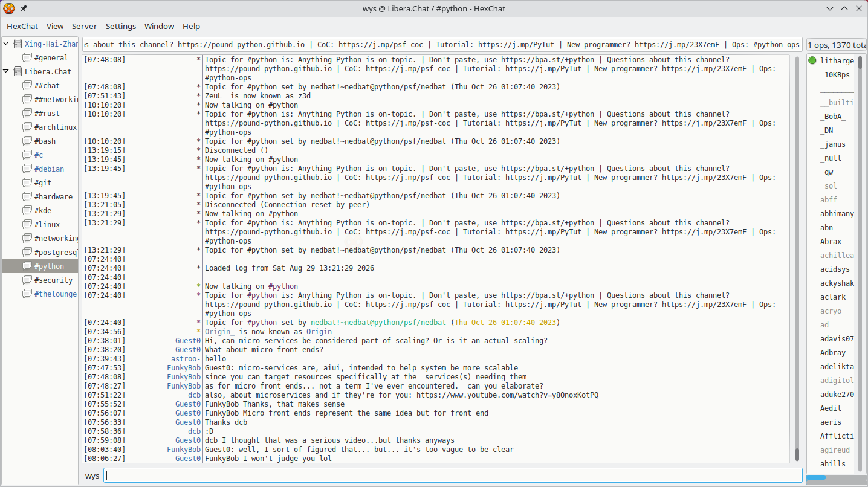Click the "Loaded log from Sat Aug 29" line
This screenshot has height=487, width=868.
290,268
